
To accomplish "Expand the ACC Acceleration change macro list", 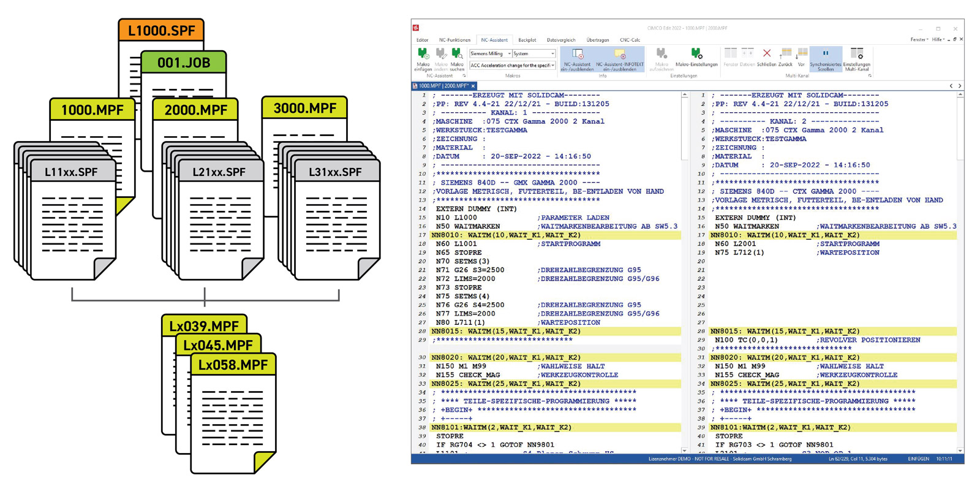I will tap(552, 65).
